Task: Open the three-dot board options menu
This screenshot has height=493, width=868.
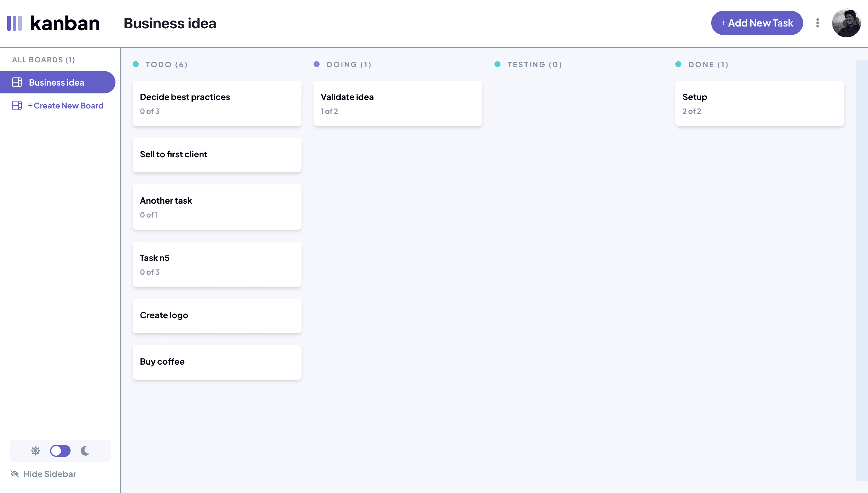Action: (x=818, y=23)
